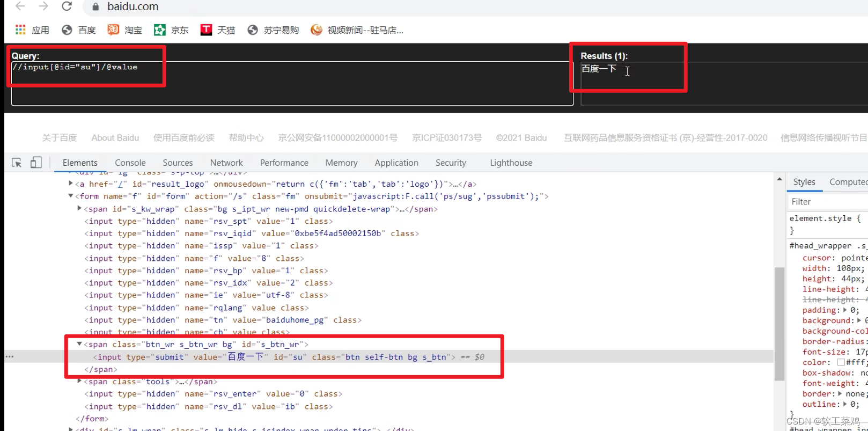Screen dimensions: 868x431
Task: Open the 百度 bookmark
Action: pos(79,30)
